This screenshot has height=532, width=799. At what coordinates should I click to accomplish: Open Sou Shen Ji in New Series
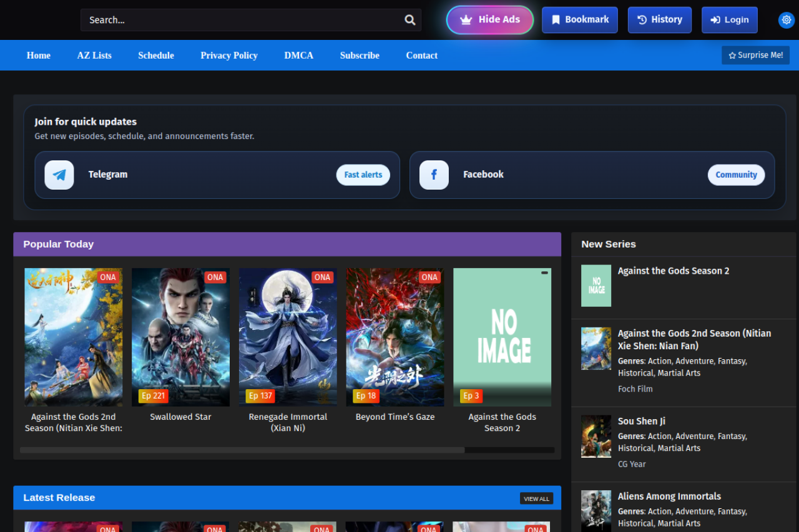click(642, 421)
